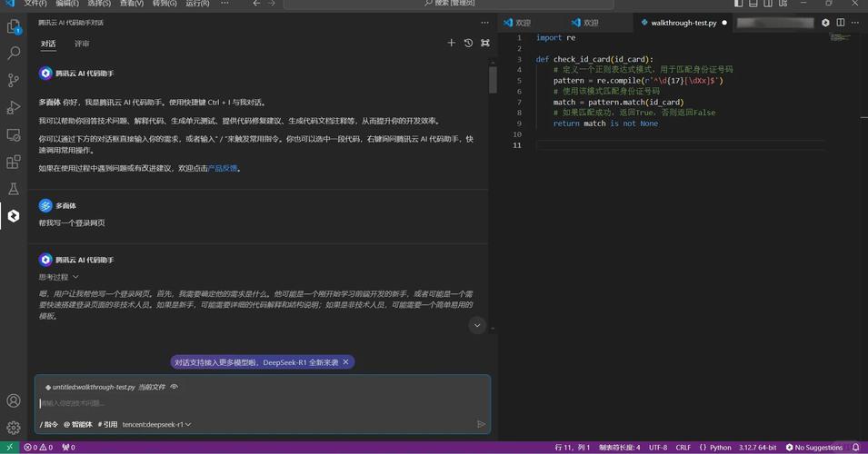Open the Accounts menu icon
This screenshot has height=454, width=868.
[x=14, y=400]
